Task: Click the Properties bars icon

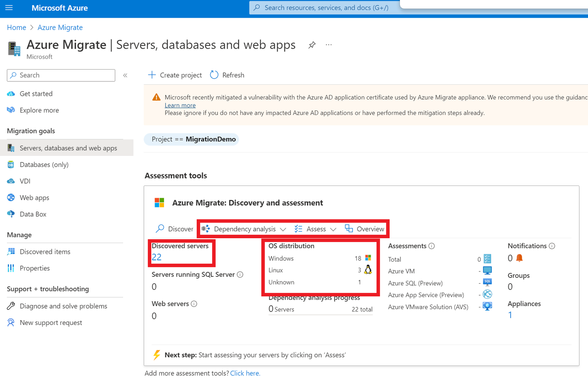Action: tap(11, 268)
